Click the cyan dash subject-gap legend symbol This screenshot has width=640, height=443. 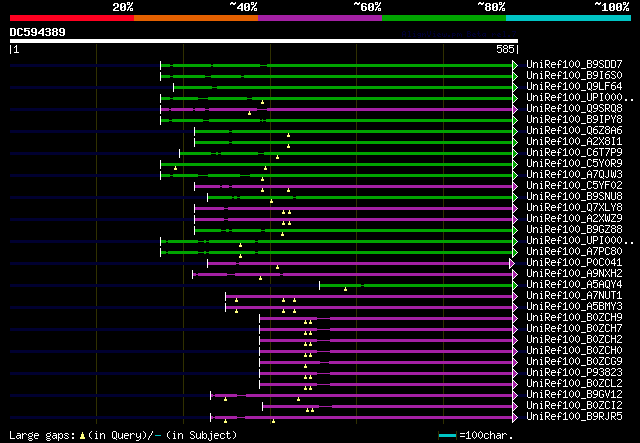[158, 436]
